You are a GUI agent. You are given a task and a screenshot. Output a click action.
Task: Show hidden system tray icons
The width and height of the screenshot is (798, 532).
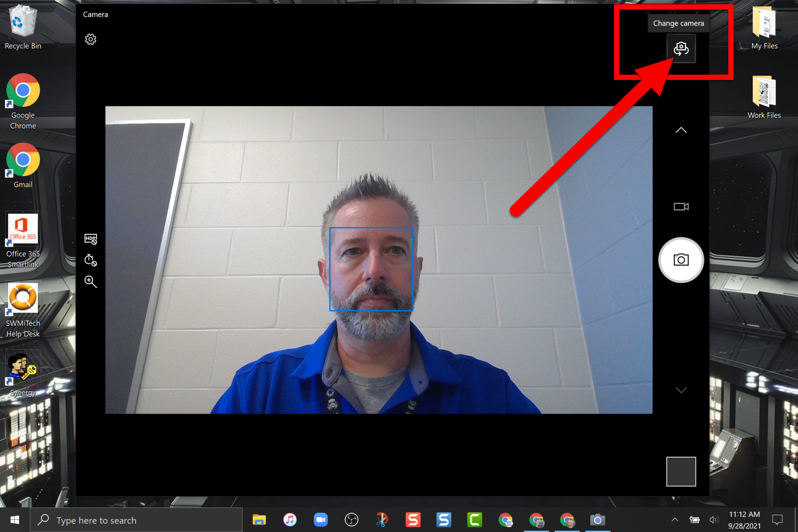click(x=675, y=520)
